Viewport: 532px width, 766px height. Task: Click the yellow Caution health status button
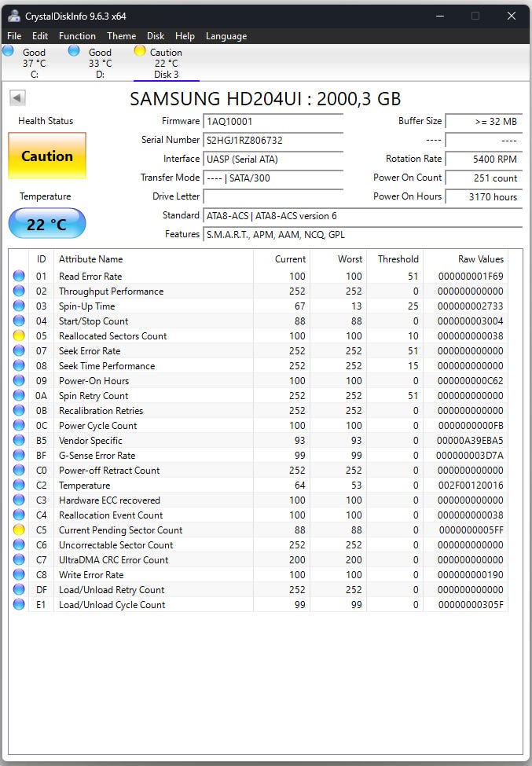[x=47, y=156]
